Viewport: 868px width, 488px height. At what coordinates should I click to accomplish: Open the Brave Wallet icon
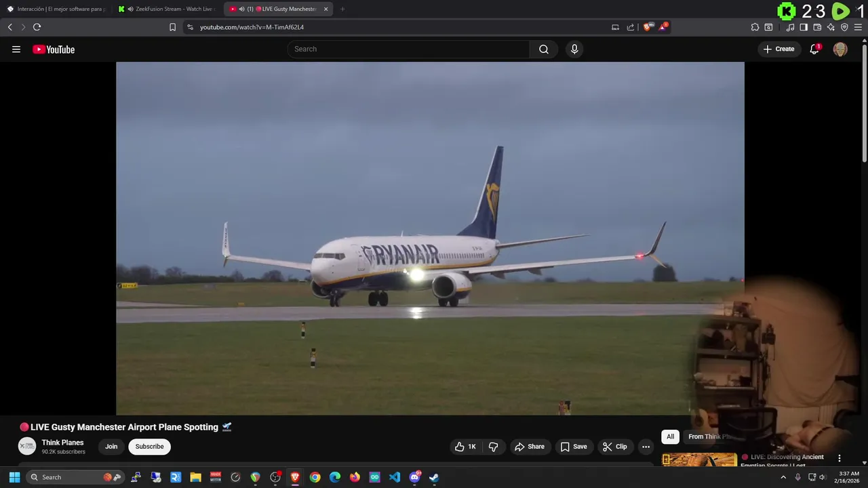point(817,27)
